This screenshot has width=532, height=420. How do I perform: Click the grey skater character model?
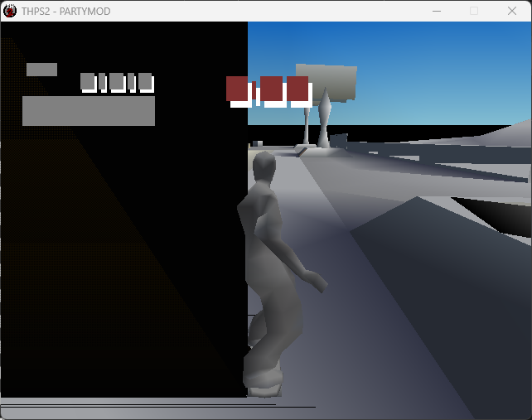275,275
